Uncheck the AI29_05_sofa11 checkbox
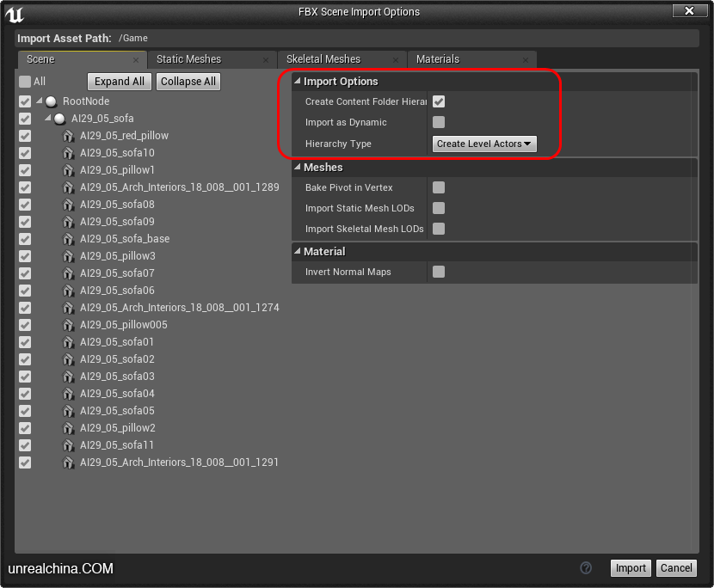Viewport: 714px width, 588px height. 25,445
